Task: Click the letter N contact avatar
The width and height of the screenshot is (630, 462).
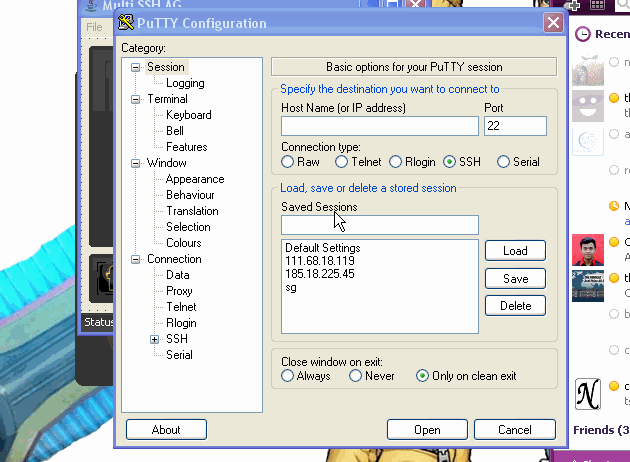Action: click(x=587, y=394)
